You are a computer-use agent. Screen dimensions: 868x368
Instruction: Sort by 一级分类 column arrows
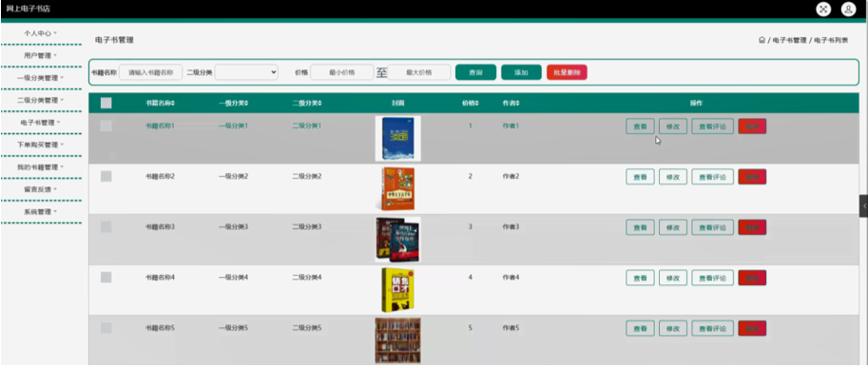(246, 103)
